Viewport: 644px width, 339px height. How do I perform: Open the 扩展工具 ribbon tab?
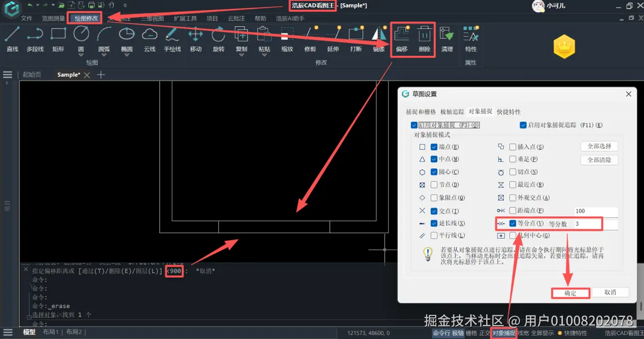[x=185, y=18]
